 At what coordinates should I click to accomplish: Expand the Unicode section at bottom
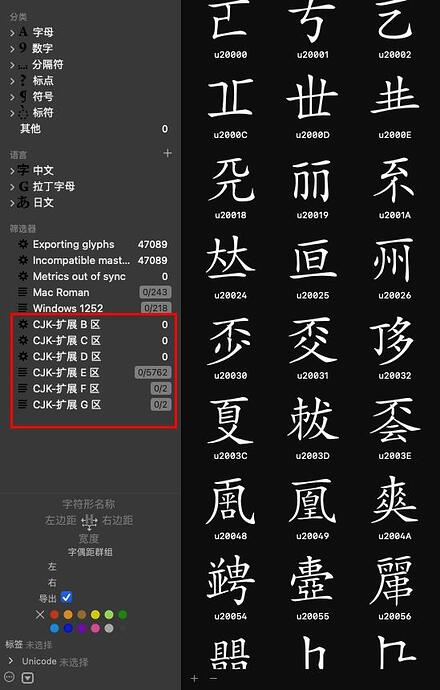[11, 661]
